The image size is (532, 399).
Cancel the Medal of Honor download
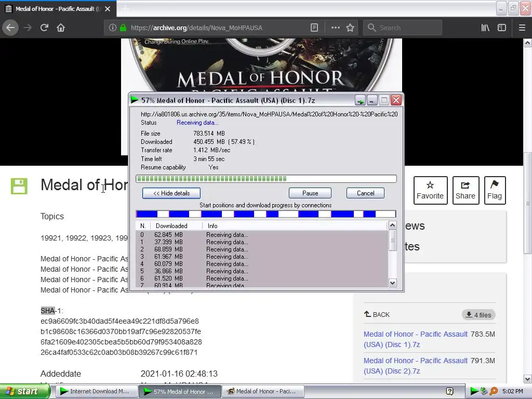[x=365, y=193]
